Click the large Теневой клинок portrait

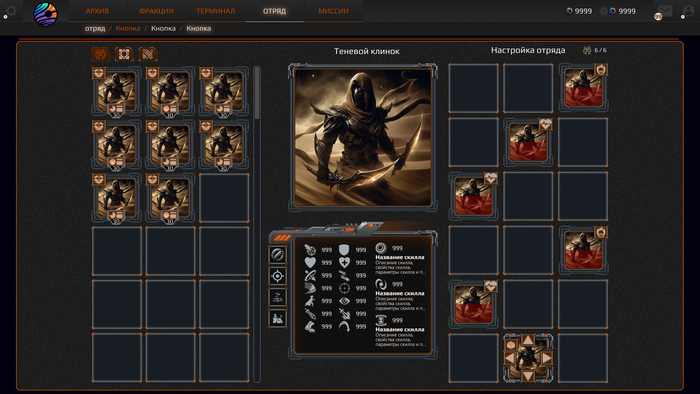coord(362,137)
